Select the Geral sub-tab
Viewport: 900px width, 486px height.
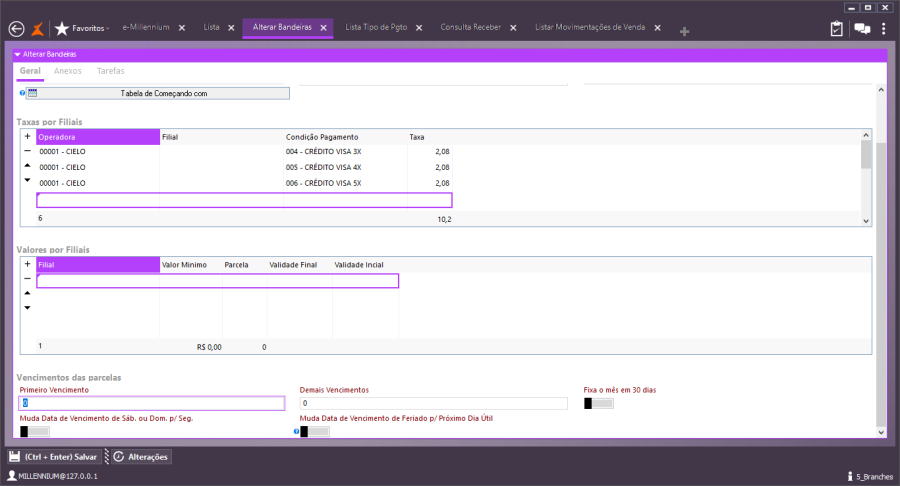pyautogui.click(x=30, y=71)
